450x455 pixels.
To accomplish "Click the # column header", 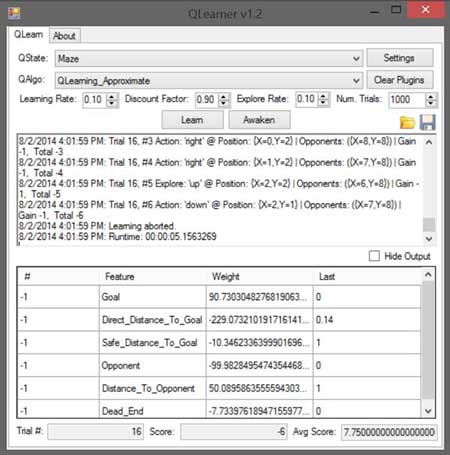I will (58, 276).
